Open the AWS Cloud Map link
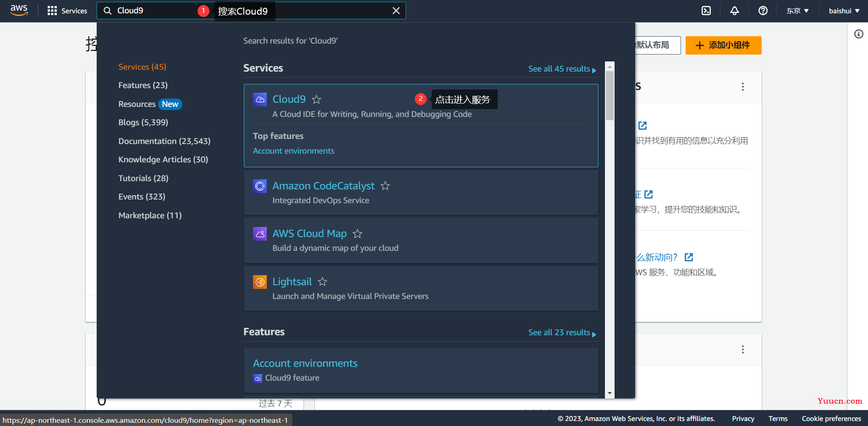 (309, 233)
